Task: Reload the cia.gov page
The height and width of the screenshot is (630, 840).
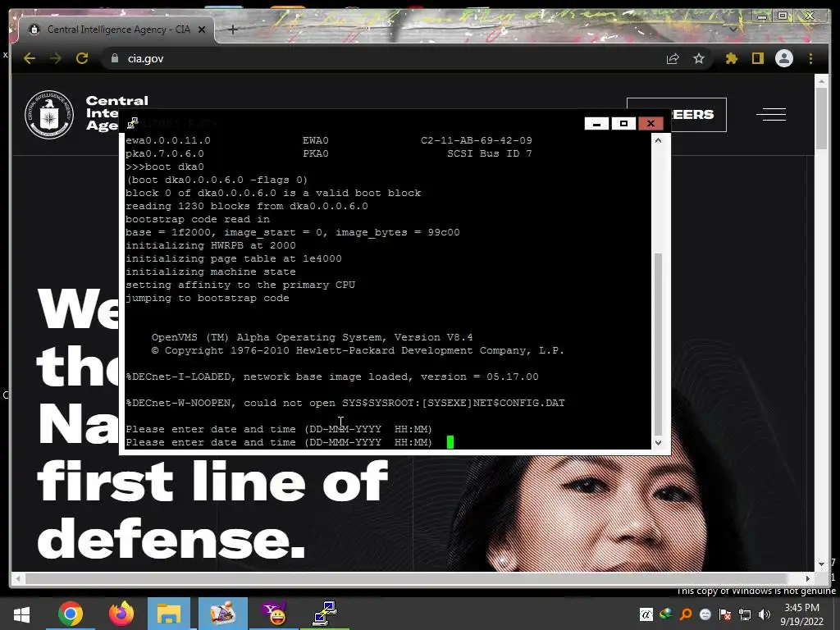Action: [82, 58]
